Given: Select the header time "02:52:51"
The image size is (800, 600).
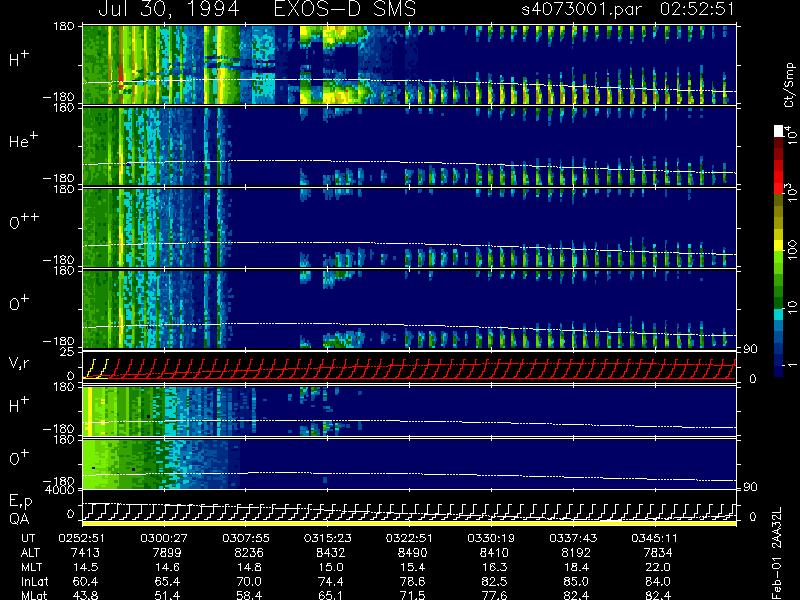Looking at the screenshot, I should tap(697, 9).
